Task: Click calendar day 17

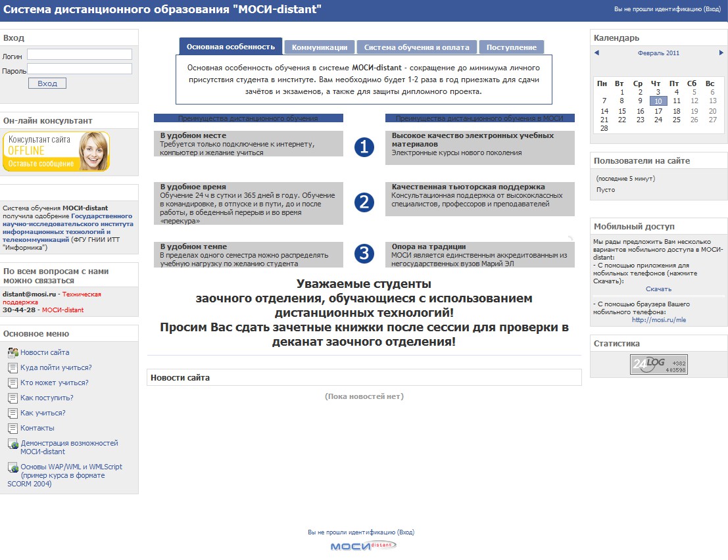Action: click(658, 111)
